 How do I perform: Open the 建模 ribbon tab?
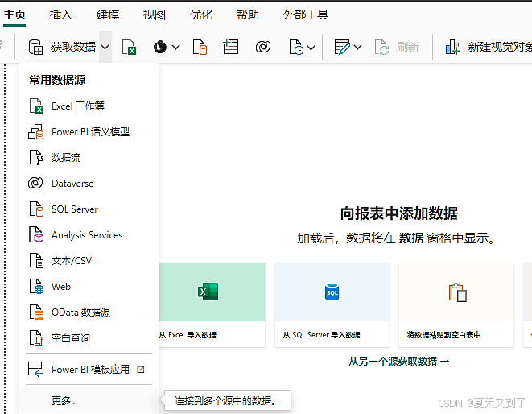point(108,14)
